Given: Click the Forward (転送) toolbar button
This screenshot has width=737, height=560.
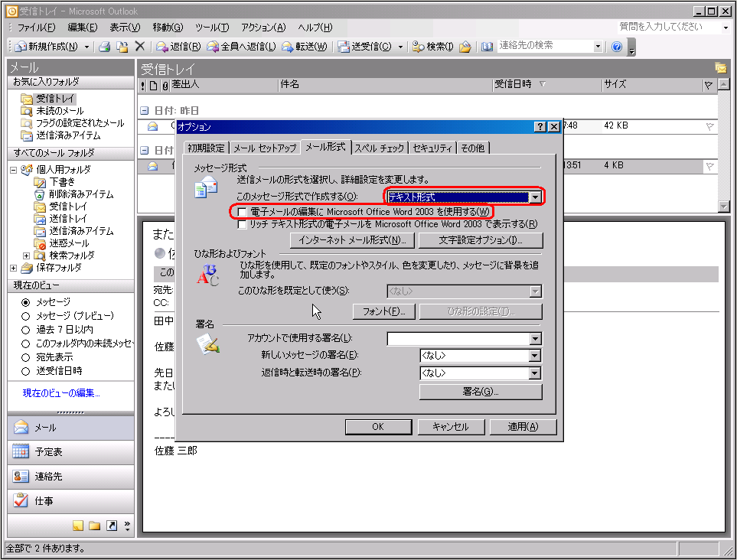Looking at the screenshot, I should [x=304, y=47].
